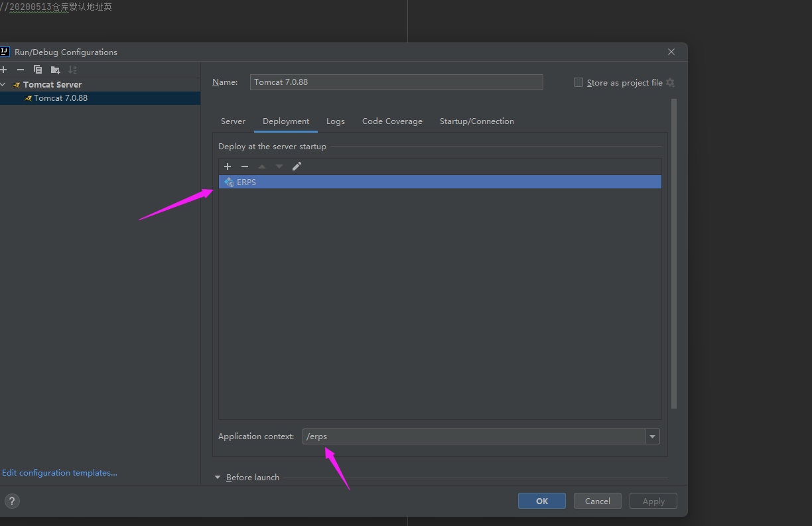812x526 pixels.
Task: Open Edit configuration templates link
Action: (x=60, y=473)
